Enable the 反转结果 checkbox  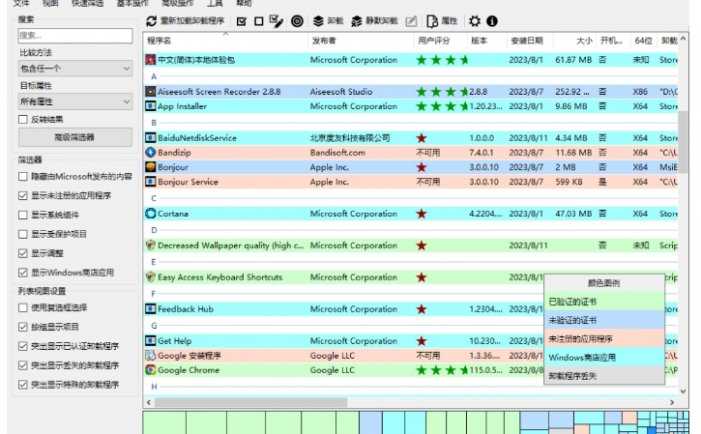(24, 119)
